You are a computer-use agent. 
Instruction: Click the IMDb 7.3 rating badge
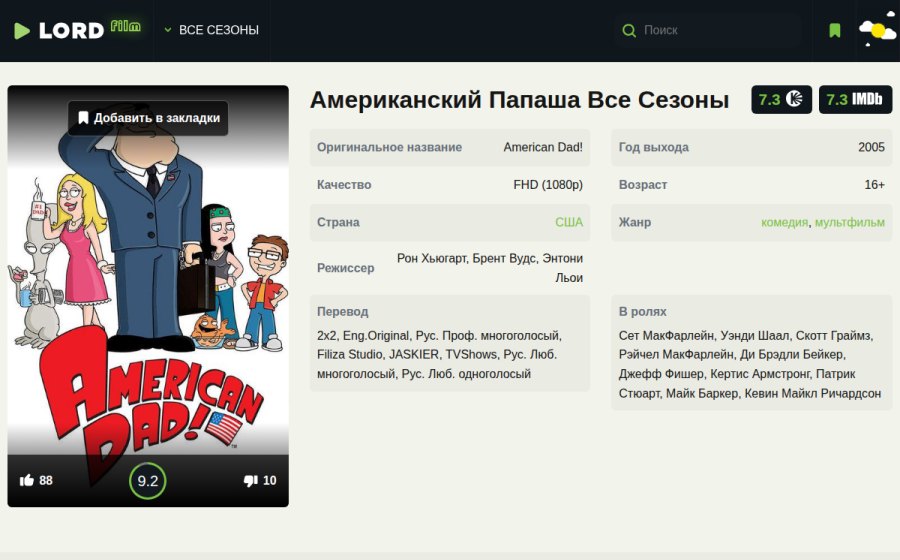click(855, 99)
